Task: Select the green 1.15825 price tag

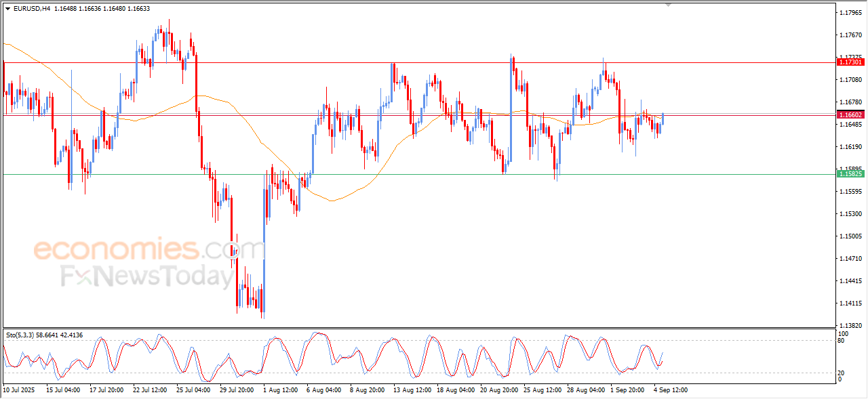Action: (x=851, y=174)
